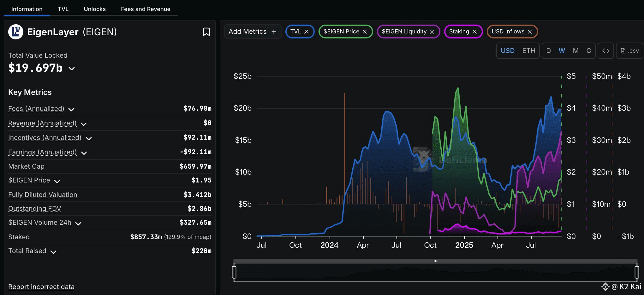Download chart data as .csv

click(630, 51)
